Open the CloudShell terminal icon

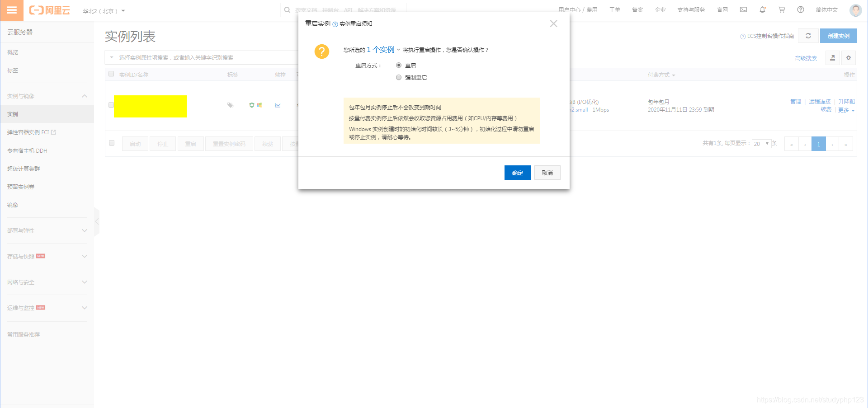743,9
